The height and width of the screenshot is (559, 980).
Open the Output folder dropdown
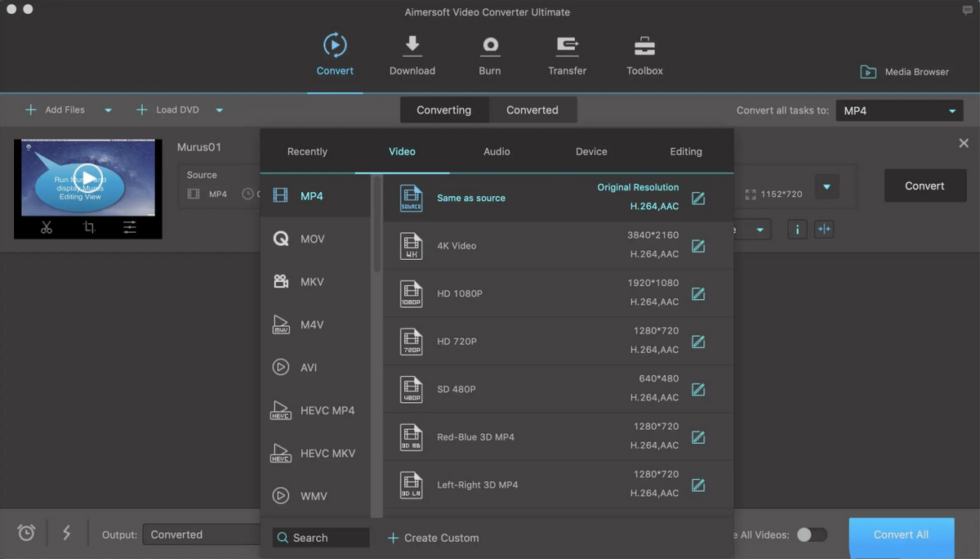click(x=202, y=534)
